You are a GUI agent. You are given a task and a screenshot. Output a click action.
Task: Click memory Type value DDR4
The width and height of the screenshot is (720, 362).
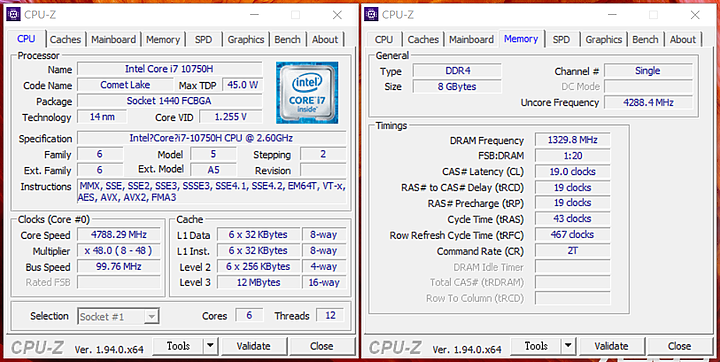457,71
